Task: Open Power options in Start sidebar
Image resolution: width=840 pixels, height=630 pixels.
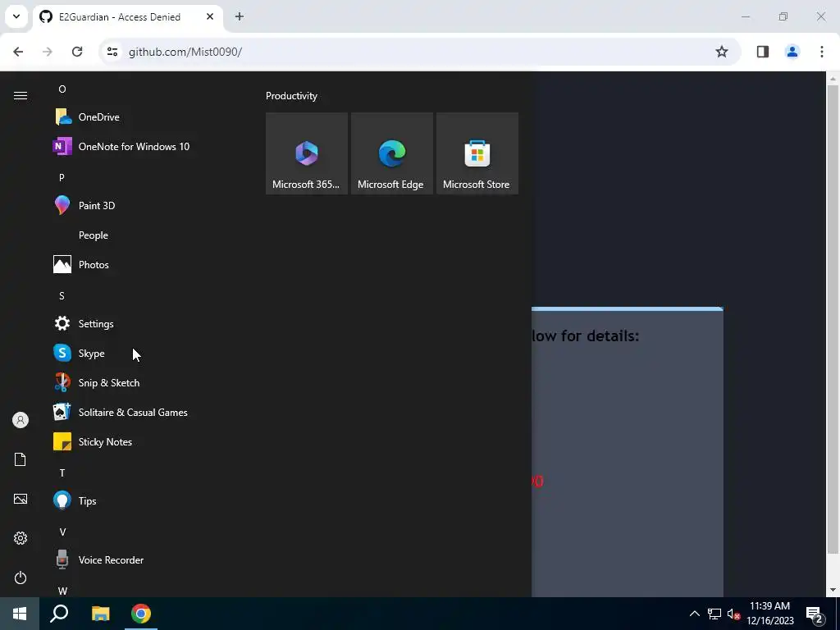Action: pyautogui.click(x=21, y=577)
